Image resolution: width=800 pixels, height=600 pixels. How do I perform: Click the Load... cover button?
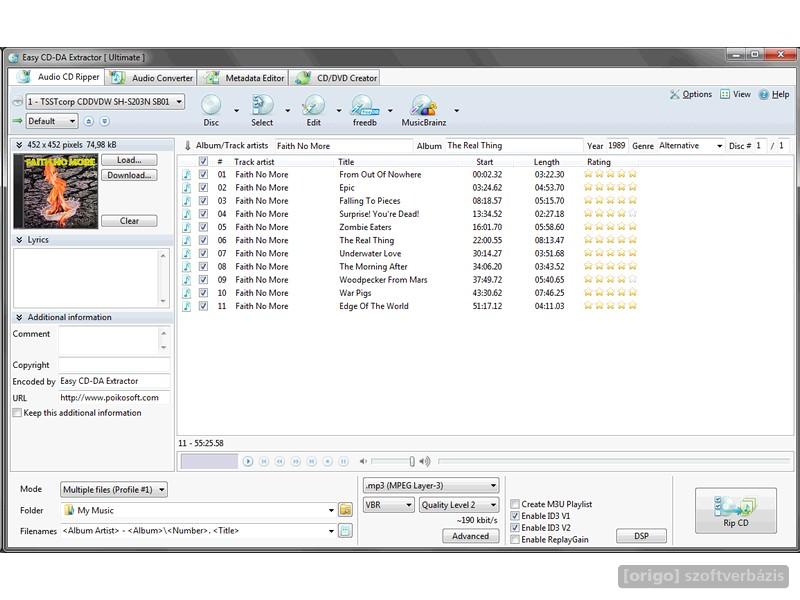pyautogui.click(x=129, y=160)
